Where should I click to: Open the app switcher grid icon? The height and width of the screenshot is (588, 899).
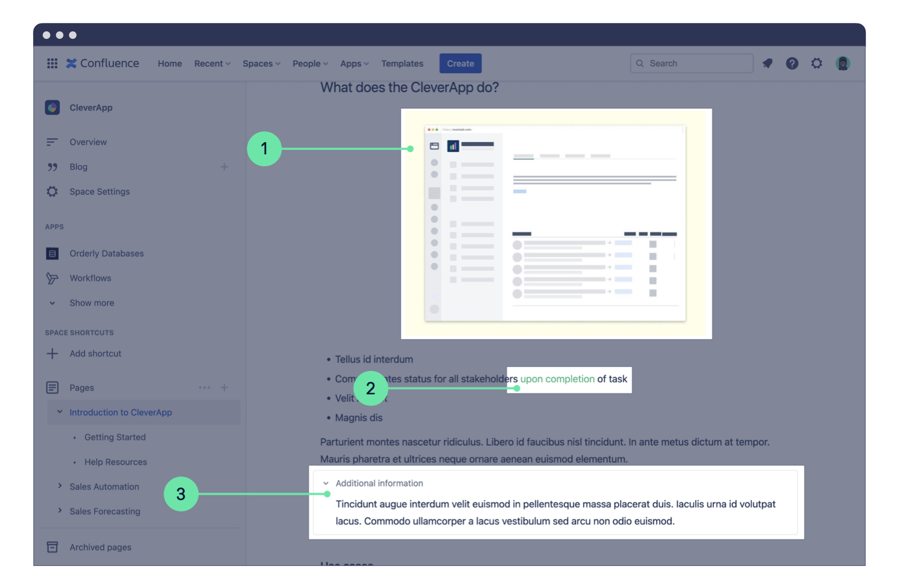(52, 63)
